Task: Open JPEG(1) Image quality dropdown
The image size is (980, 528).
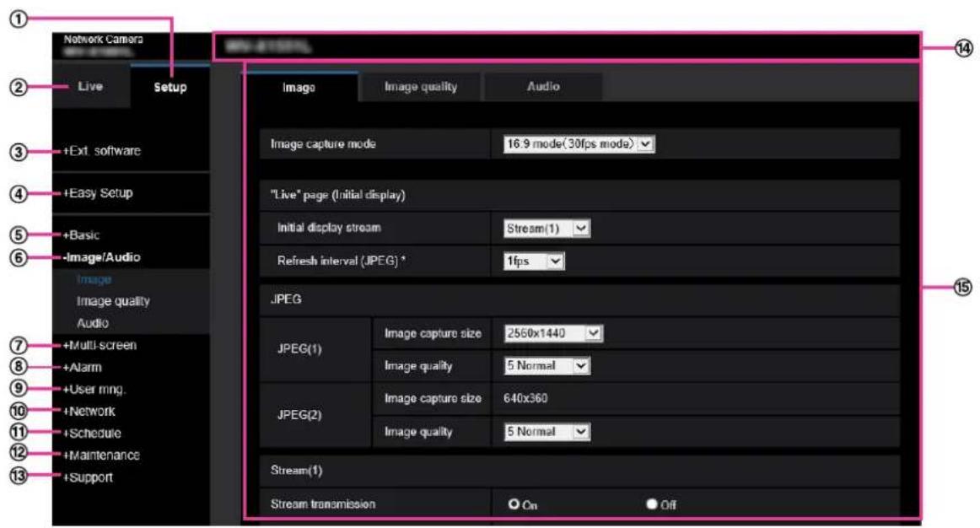Action: 547,365
